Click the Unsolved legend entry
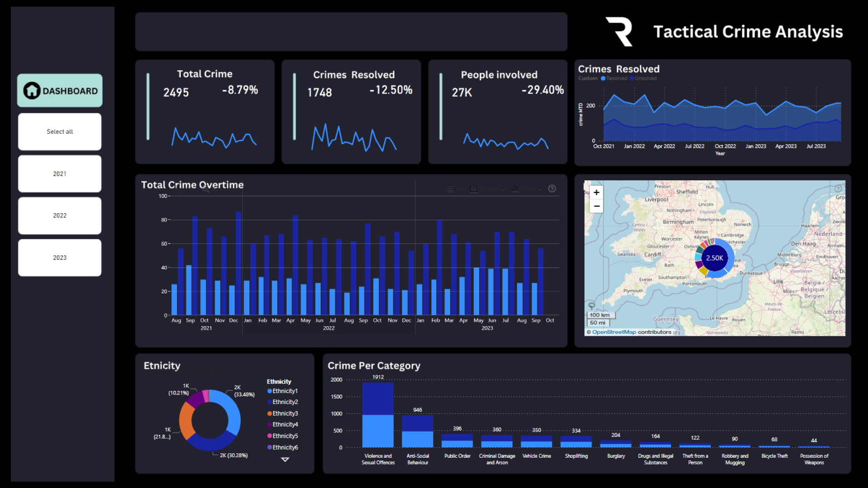 pyautogui.click(x=643, y=78)
